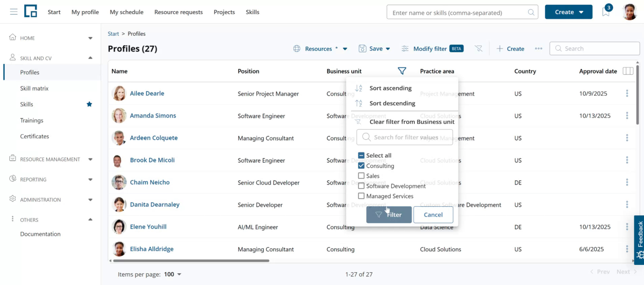Click Cancel in the filter popup

click(433, 215)
